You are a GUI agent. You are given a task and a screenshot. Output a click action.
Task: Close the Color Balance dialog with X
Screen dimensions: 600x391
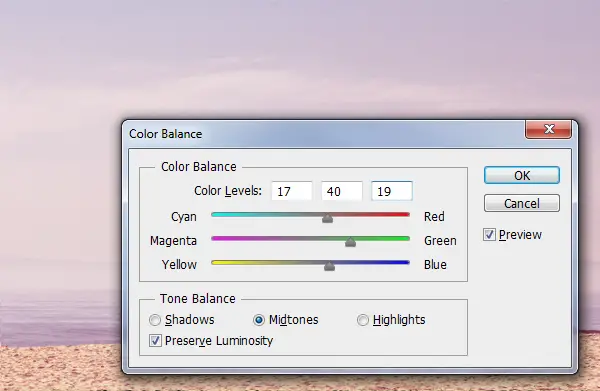tap(549, 129)
